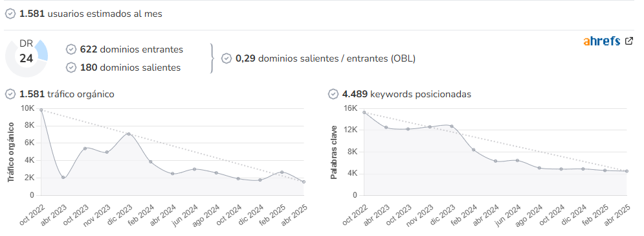Screen dimensions: 644x236
Task: Select oct 2023 point on keywords chart
Action: click(408, 128)
